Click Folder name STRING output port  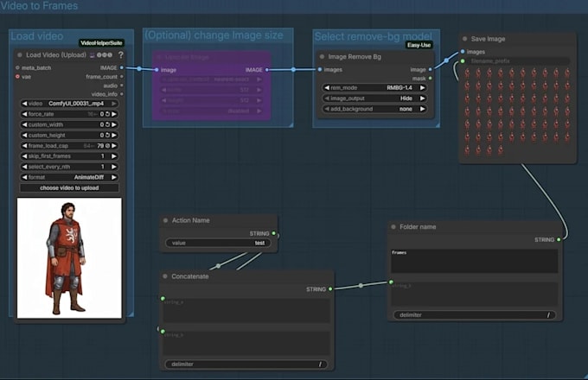pos(559,239)
